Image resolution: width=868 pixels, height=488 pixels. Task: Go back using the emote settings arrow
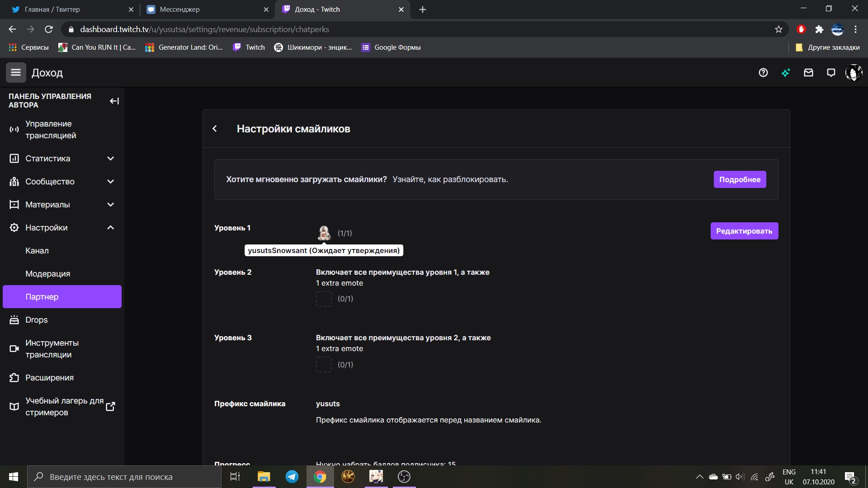(215, 129)
